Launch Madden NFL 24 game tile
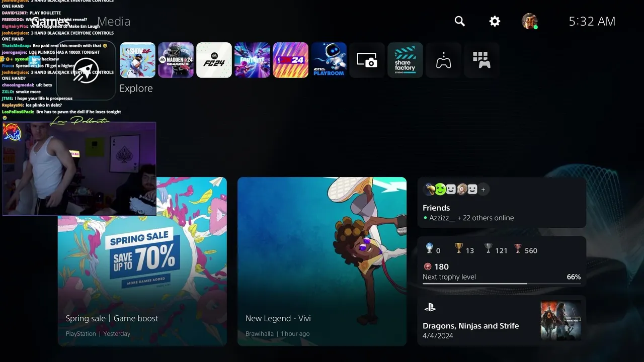This screenshot has height=362, width=644. click(176, 60)
